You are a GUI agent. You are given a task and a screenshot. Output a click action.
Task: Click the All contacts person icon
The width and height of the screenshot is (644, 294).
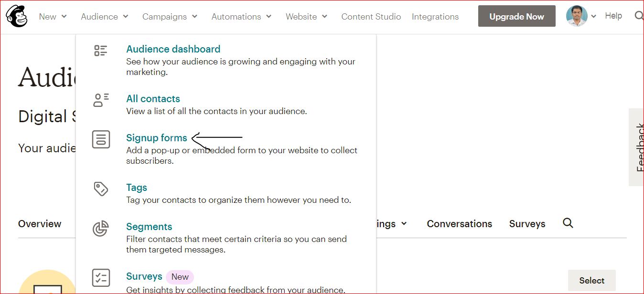tap(101, 100)
